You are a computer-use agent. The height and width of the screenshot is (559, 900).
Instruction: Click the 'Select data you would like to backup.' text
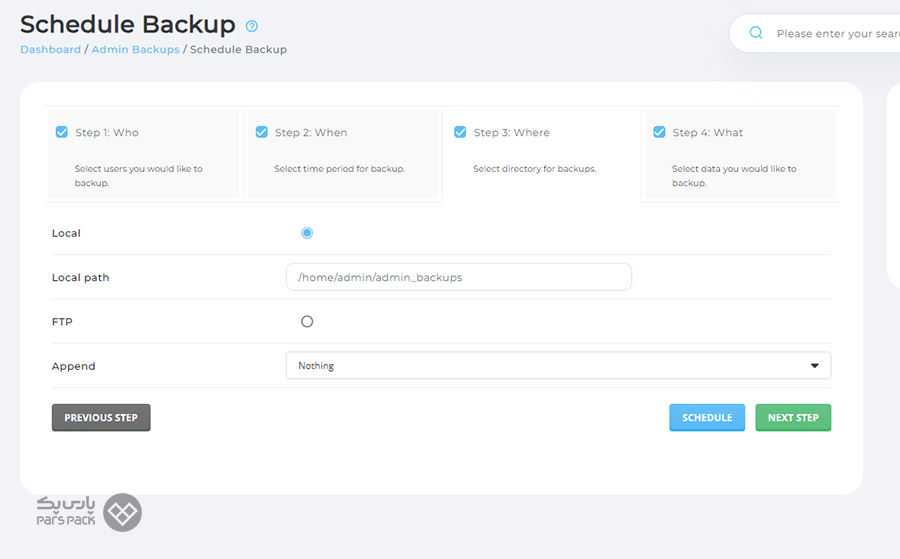(x=734, y=176)
